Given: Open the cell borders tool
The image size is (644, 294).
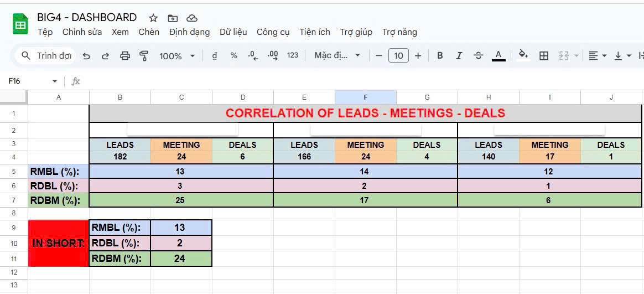Looking at the screenshot, I should pyautogui.click(x=544, y=56).
